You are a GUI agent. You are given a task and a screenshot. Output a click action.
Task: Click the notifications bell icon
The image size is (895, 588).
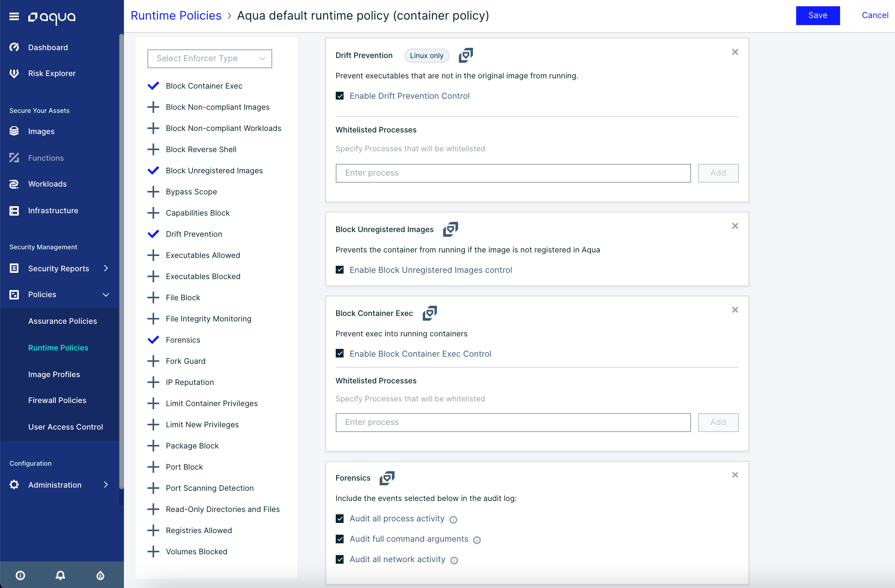[60, 575]
